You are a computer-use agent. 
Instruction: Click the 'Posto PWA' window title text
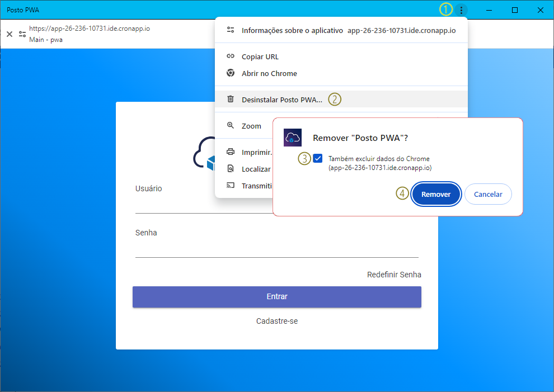(23, 10)
